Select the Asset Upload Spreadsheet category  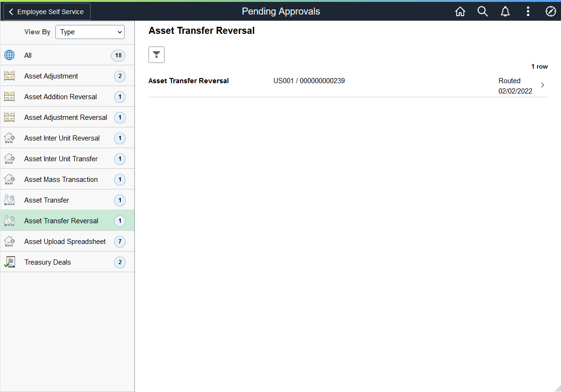(67, 241)
